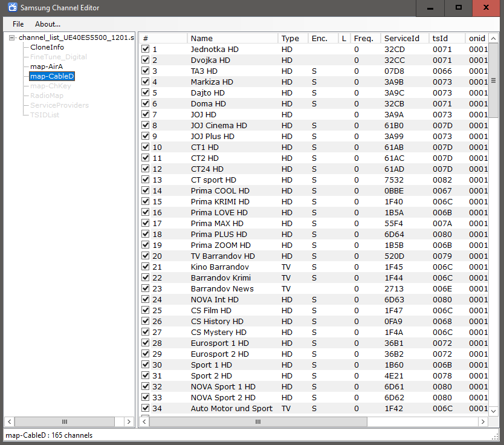Select the NOVA Sport 1 HD row
504x445 pixels.
click(223, 387)
